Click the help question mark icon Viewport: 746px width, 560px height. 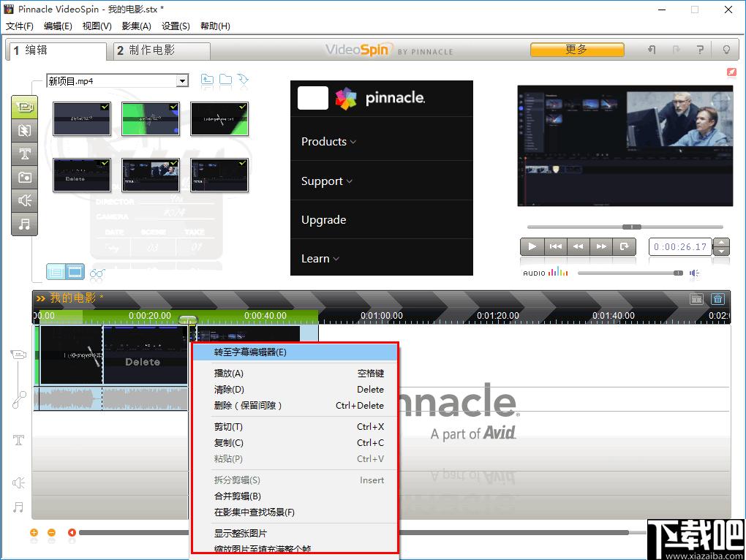tap(700, 50)
